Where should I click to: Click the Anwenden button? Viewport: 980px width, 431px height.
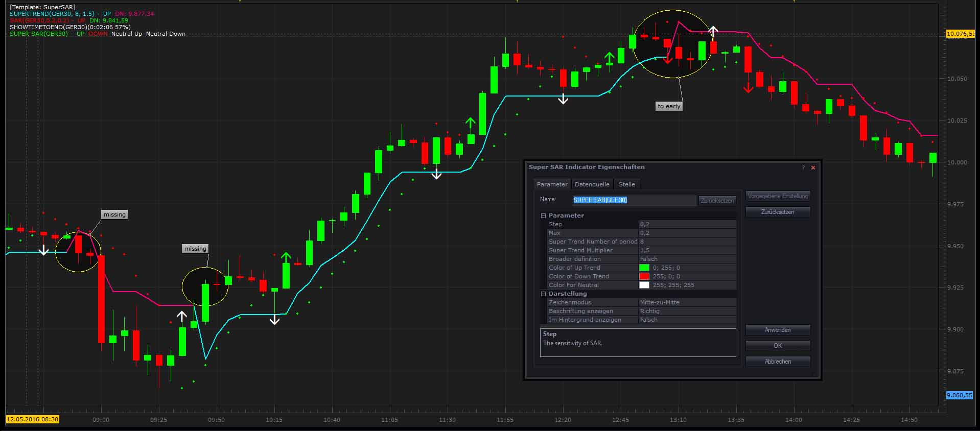[778, 330]
